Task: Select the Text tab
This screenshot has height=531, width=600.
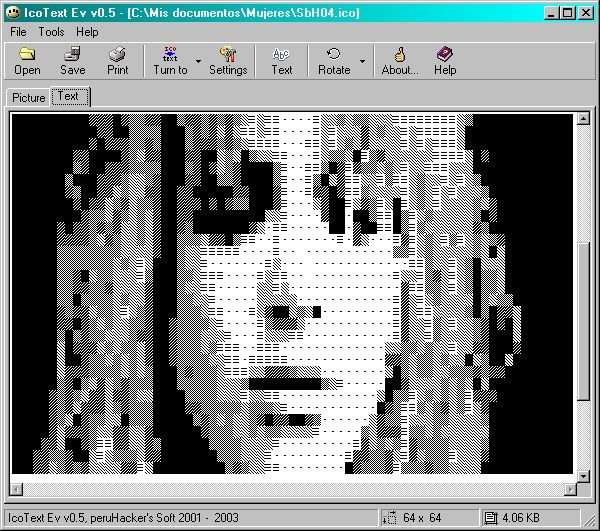Action: pos(70,96)
